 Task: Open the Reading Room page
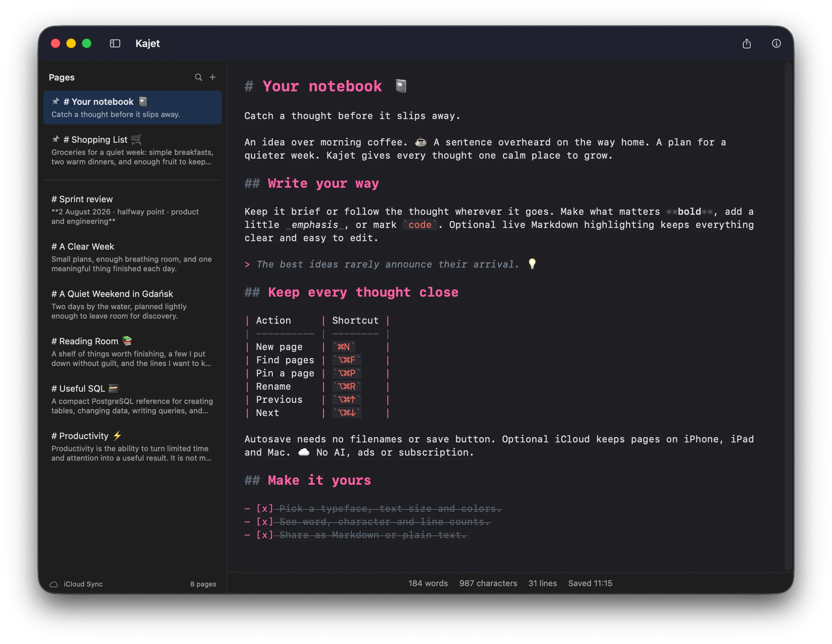[x=133, y=352]
